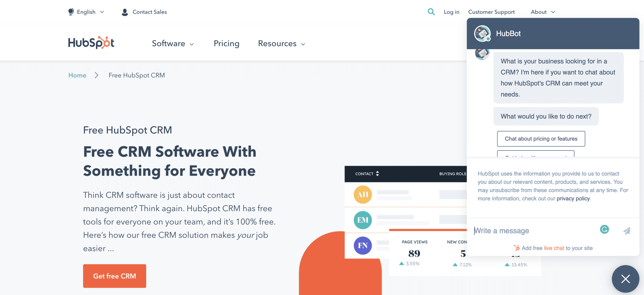Click the live chat send arrow icon
Viewport: 644px width, 295px height.
pyautogui.click(x=627, y=231)
